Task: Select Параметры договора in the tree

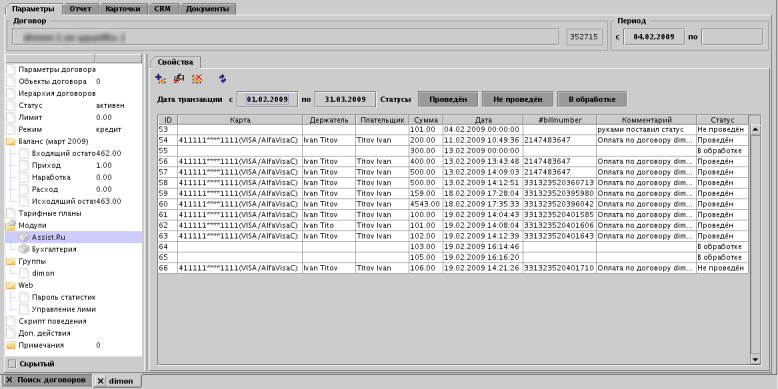Action: 57,69
